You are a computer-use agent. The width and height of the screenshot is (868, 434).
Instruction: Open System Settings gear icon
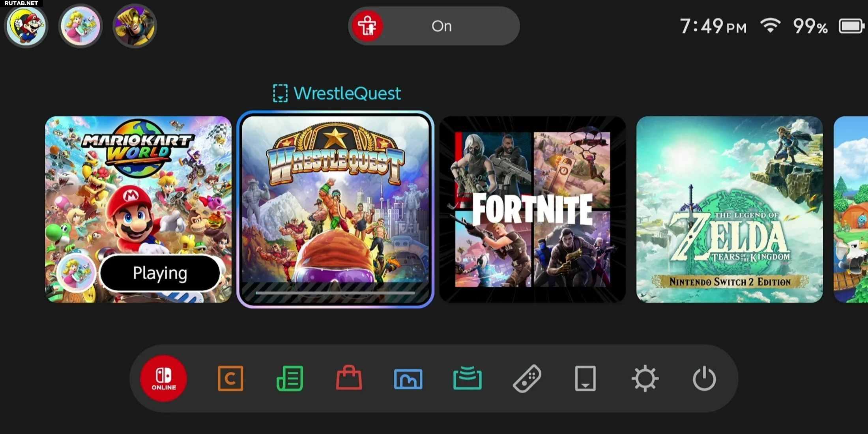645,378
